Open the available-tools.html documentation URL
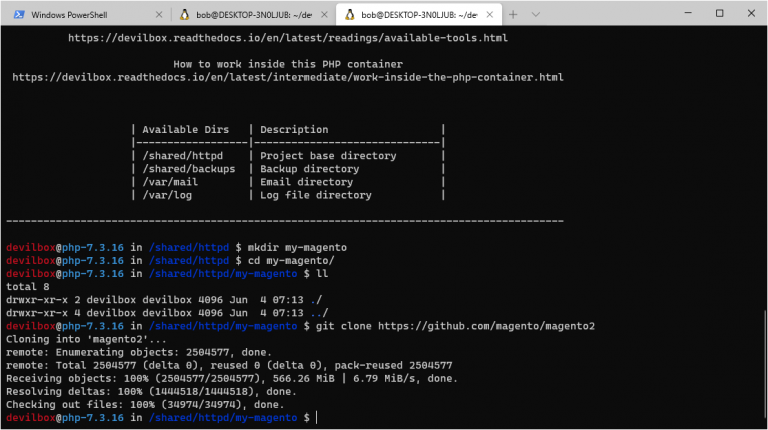Screen dimensions: 768x430 coord(287,38)
